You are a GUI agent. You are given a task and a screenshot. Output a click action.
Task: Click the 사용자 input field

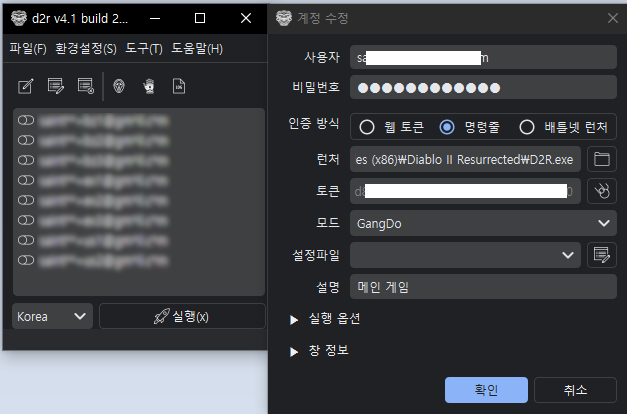tap(483, 57)
